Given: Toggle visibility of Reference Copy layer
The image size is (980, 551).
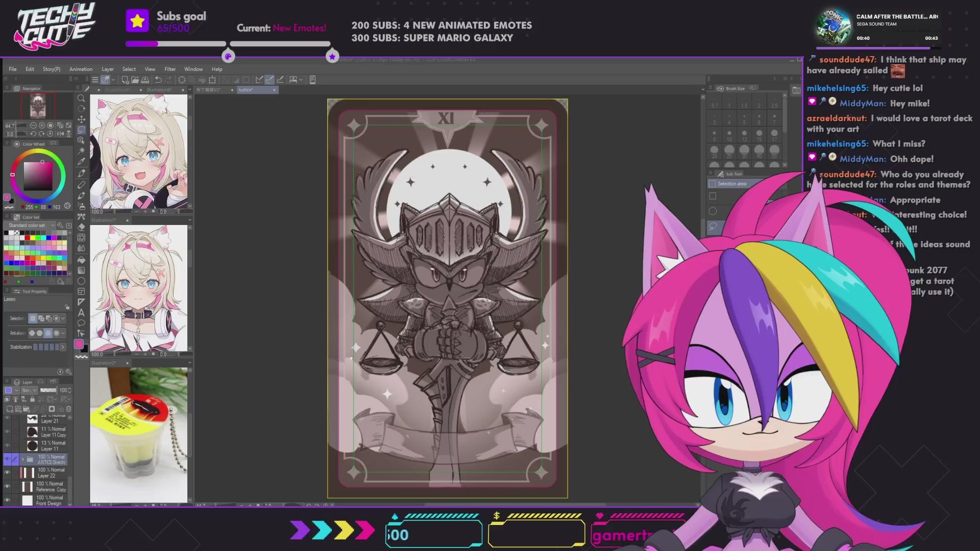Looking at the screenshot, I should coord(7,486).
